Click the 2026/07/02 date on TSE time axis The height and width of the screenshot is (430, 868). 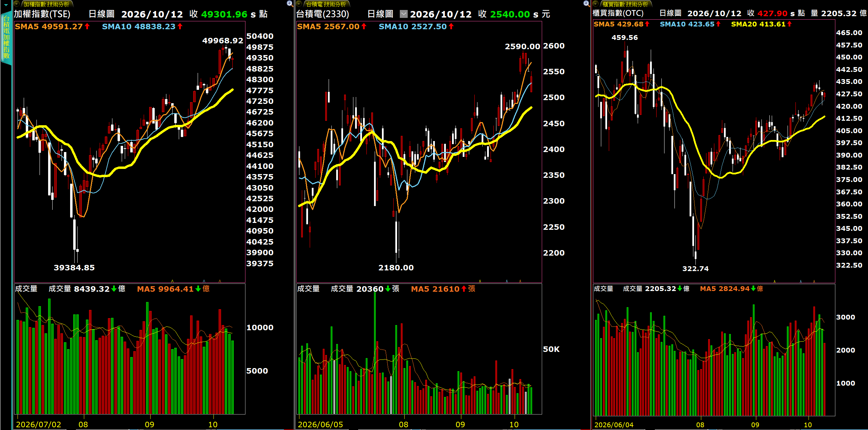point(39,424)
